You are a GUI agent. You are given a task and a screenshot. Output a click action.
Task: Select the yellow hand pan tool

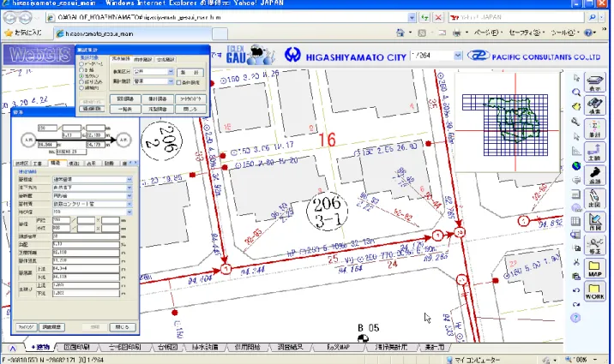tap(576, 106)
